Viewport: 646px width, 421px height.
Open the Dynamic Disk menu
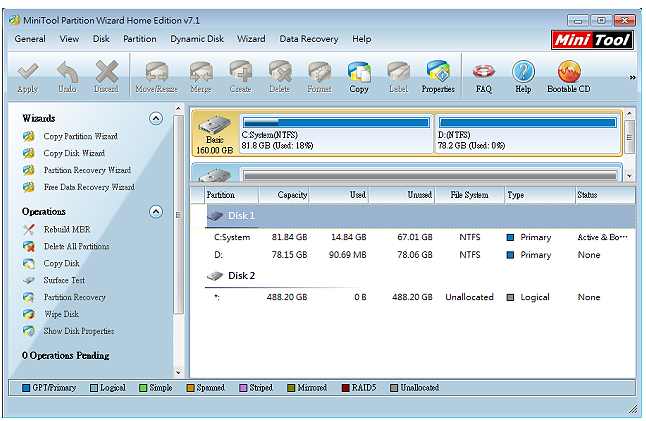(197, 39)
